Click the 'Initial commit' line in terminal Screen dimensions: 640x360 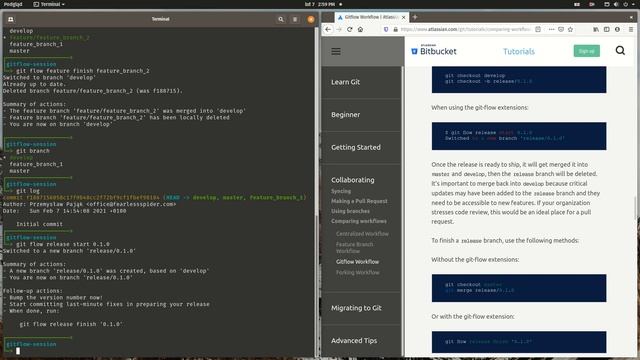click(40, 224)
